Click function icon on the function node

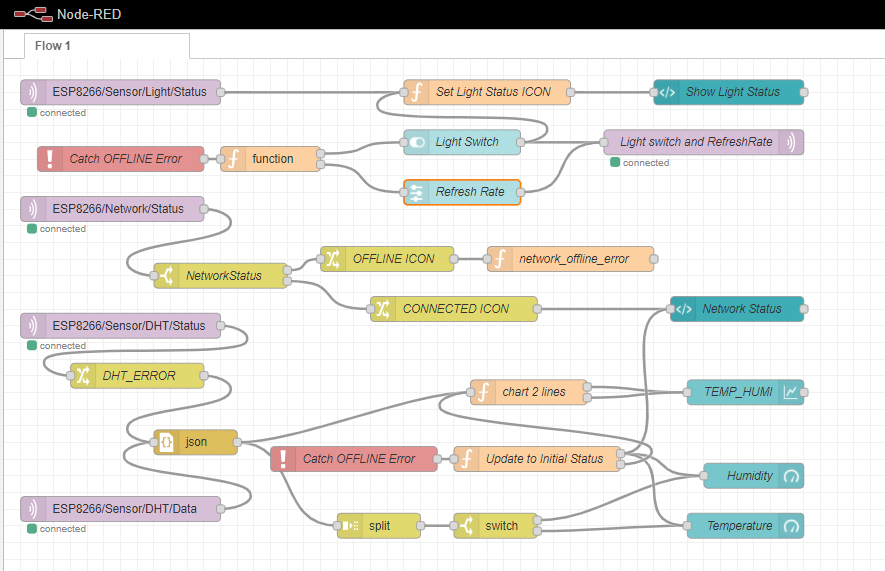pos(233,159)
